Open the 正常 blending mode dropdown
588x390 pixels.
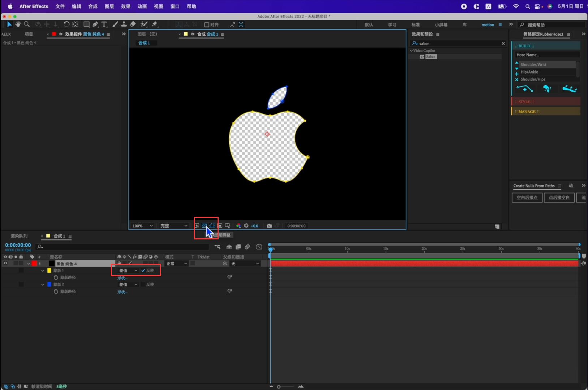(177, 264)
